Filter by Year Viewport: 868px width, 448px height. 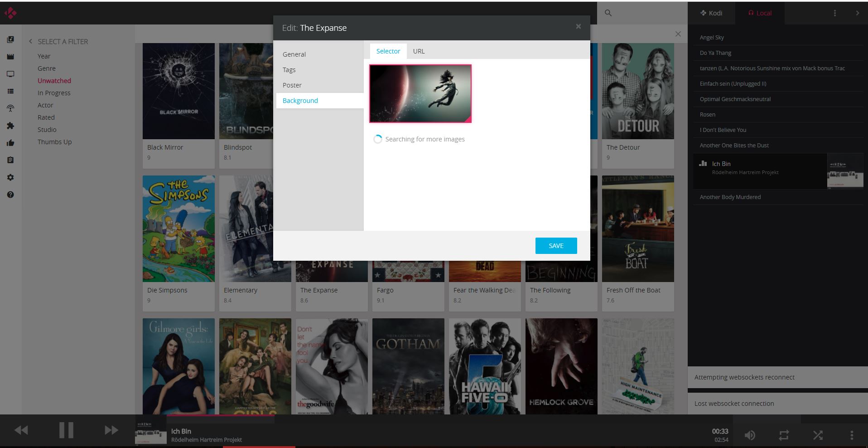click(44, 56)
